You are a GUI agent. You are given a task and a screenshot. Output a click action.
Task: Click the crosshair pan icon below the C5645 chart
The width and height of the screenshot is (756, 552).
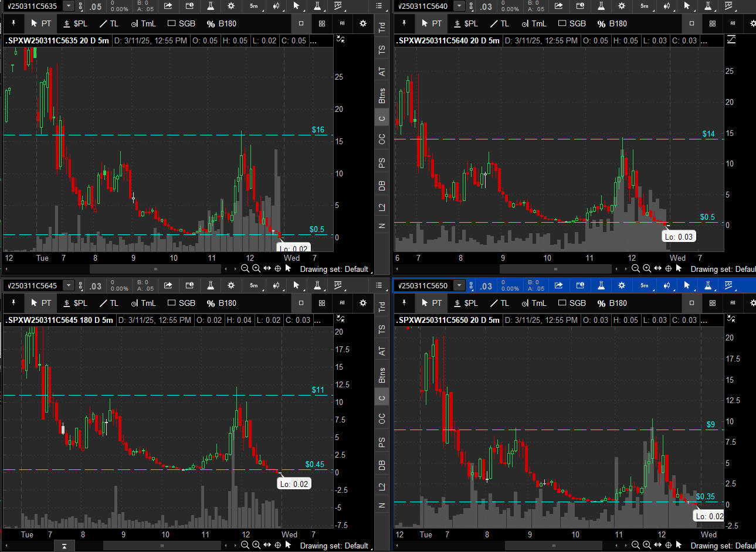(278, 545)
